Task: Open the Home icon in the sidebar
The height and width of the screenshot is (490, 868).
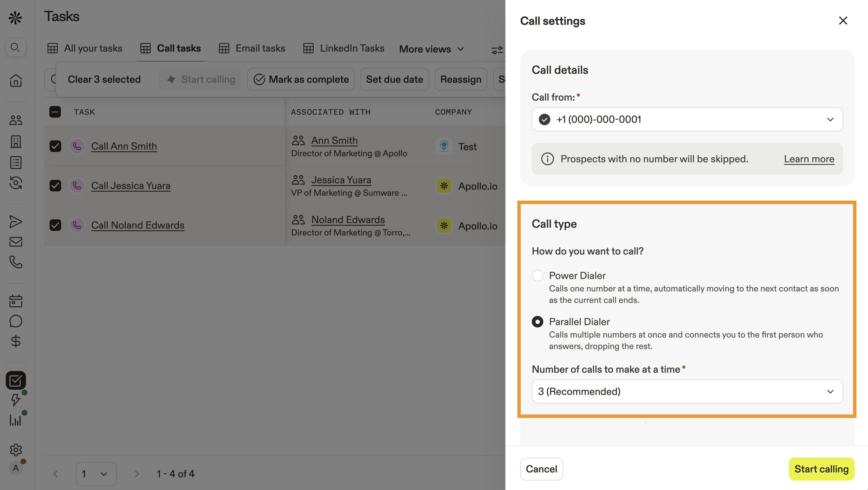Action: pos(16,80)
